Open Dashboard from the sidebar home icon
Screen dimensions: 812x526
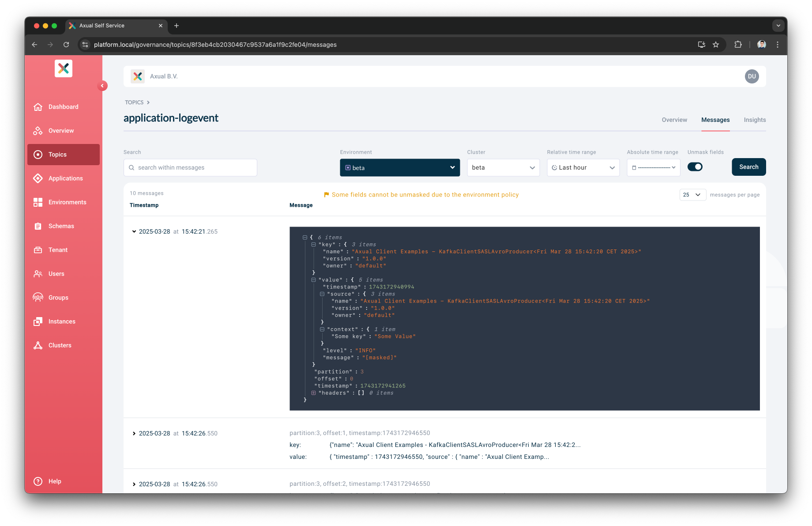[x=38, y=107]
